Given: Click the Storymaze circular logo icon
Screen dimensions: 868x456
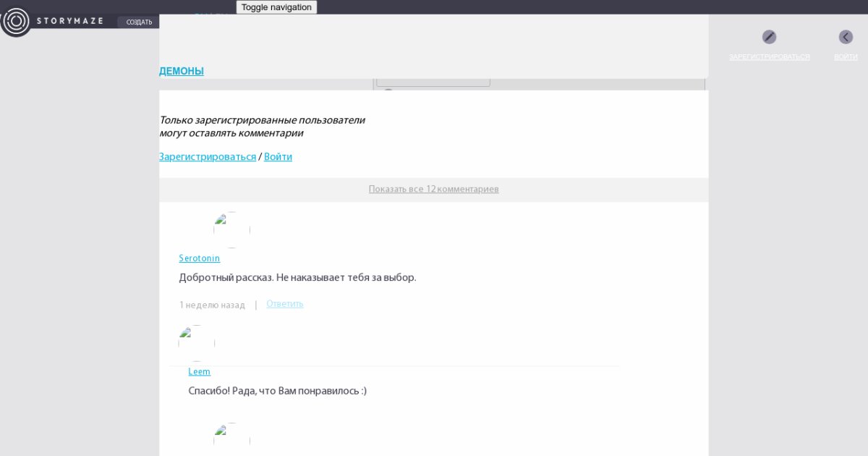Looking at the screenshot, I should pos(15,22).
